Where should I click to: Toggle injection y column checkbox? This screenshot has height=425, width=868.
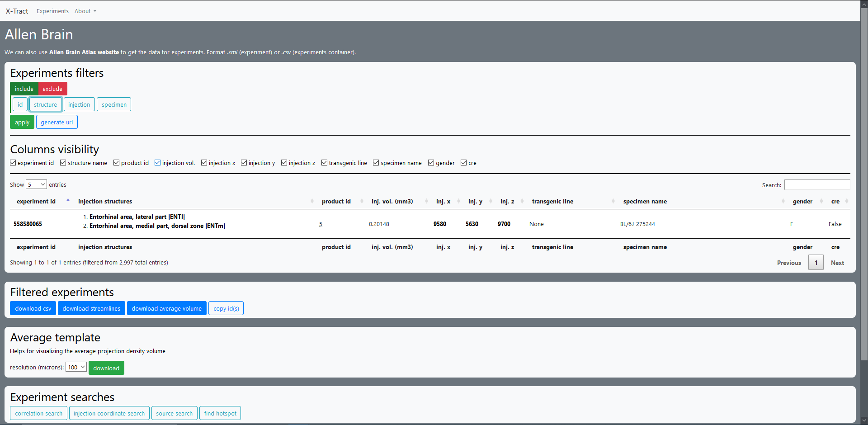[x=244, y=163]
